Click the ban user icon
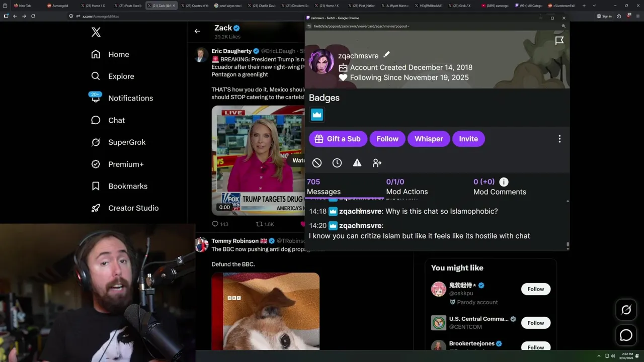 pos(316,163)
